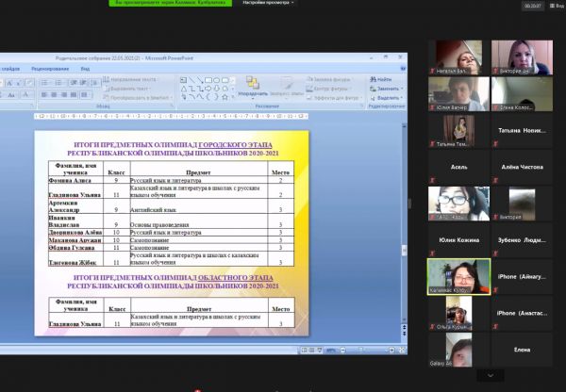Expand the Настройки просмотра dropdown
566x392 pixels.
269,4
